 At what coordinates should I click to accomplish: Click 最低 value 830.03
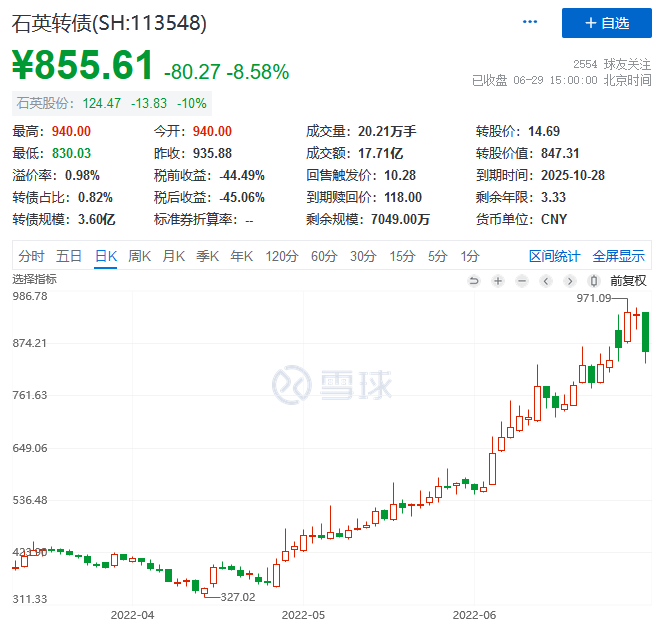pyautogui.click(x=71, y=154)
